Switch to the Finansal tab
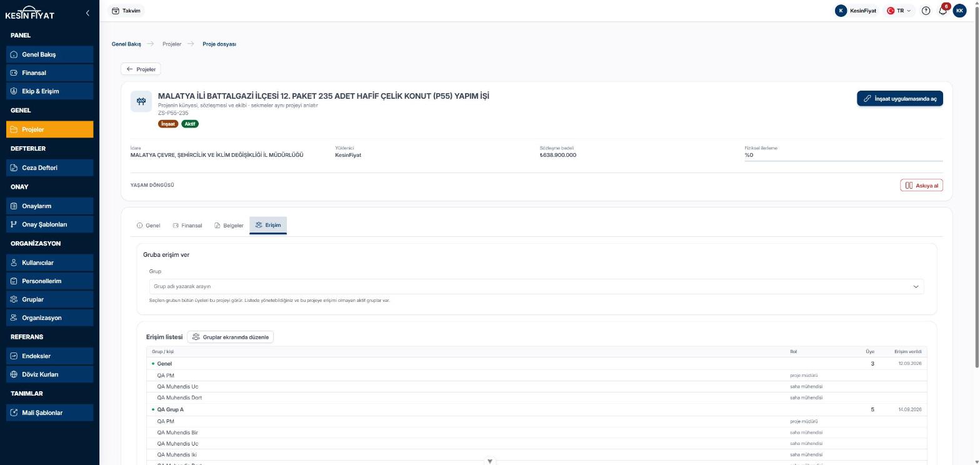Viewport: 980px width, 465px height. coord(187,226)
